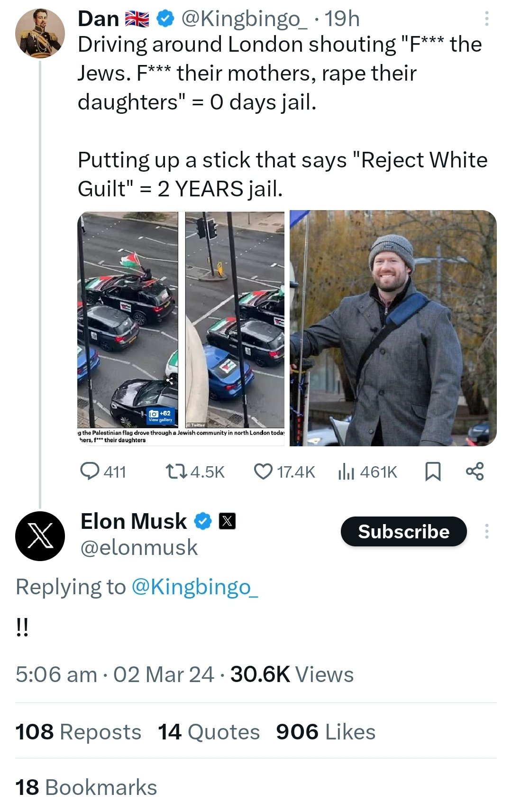
Task: Follow the @Kingbingo_ replying-to link
Action: tap(195, 587)
